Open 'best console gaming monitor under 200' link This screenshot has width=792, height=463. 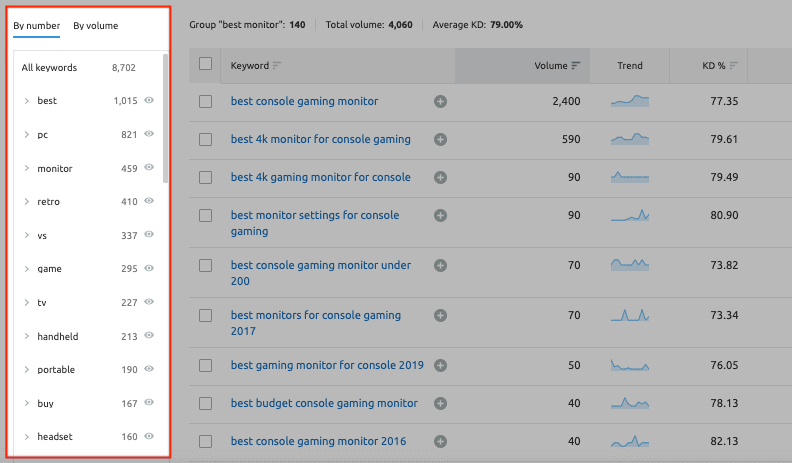320,265
